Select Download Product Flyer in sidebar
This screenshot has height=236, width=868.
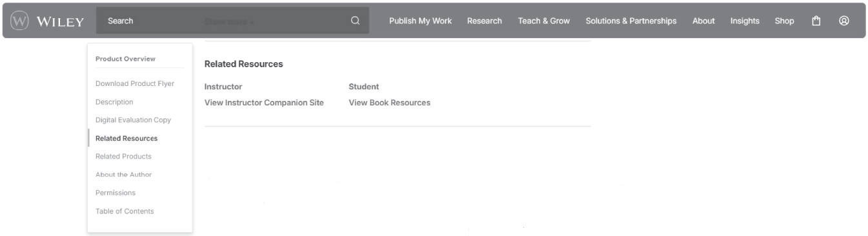135,83
